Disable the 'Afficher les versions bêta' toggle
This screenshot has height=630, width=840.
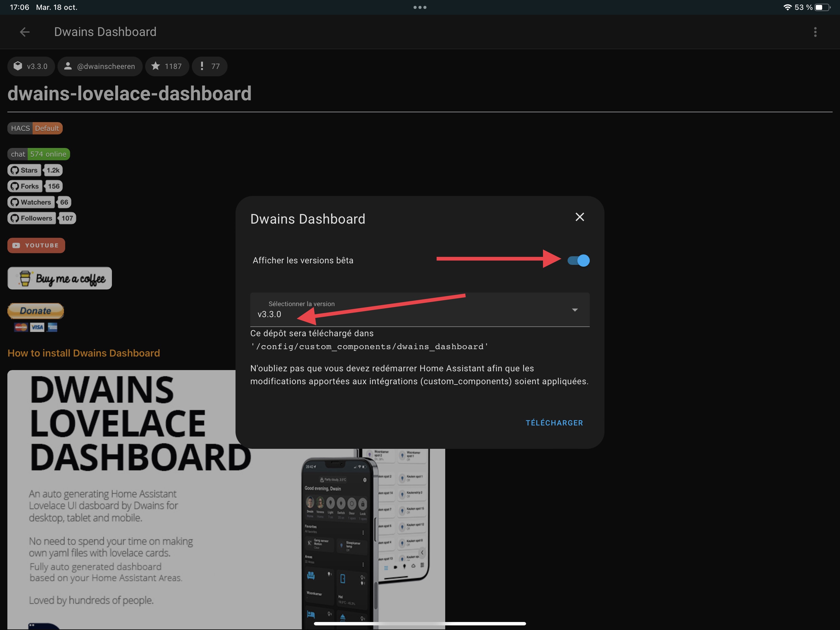click(x=578, y=260)
